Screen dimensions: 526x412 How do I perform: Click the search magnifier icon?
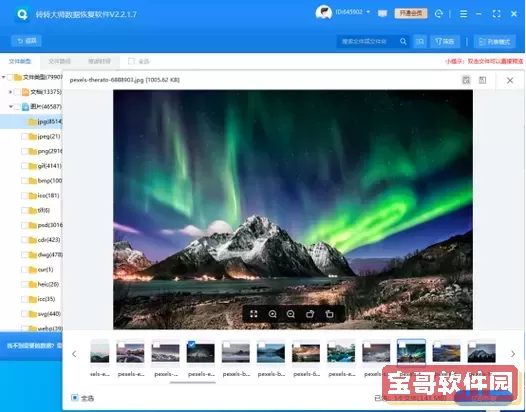pyautogui.click(x=403, y=41)
